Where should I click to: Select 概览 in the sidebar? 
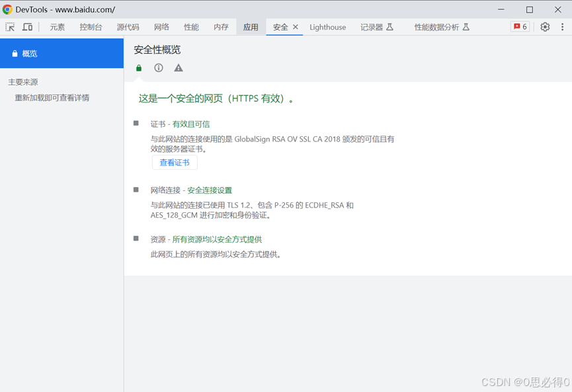pos(61,54)
